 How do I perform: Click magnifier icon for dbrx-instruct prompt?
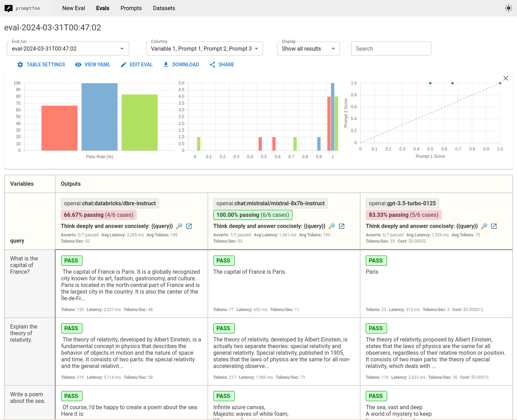click(x=179, y=226)
